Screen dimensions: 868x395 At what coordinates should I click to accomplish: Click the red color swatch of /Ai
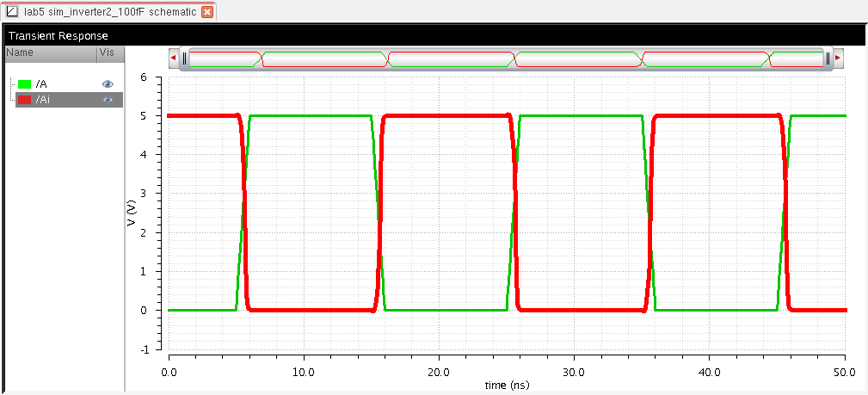(24, 101)
